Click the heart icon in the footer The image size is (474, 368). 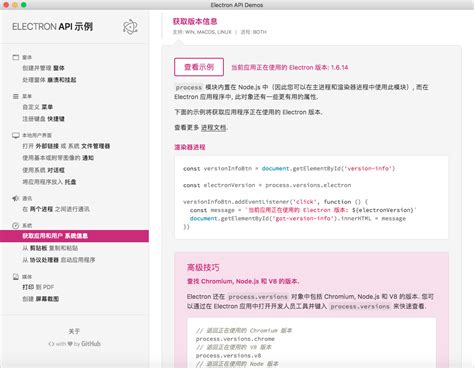pos(70,344)
